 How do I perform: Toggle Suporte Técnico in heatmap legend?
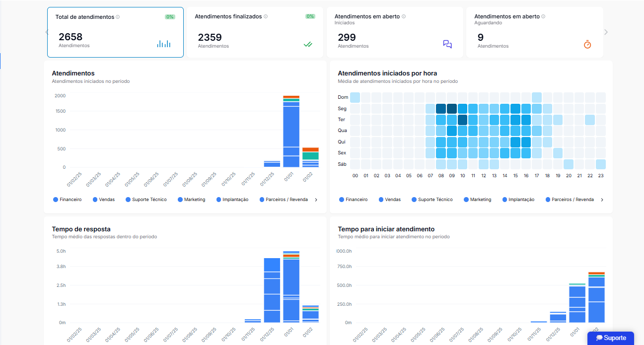coord(432,200)
